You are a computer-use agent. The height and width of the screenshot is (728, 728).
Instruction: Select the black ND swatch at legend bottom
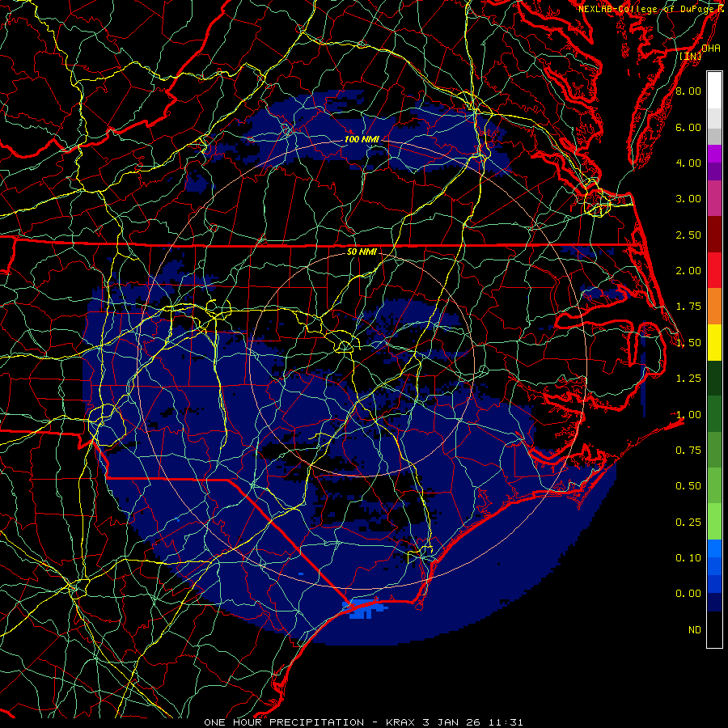714,629
